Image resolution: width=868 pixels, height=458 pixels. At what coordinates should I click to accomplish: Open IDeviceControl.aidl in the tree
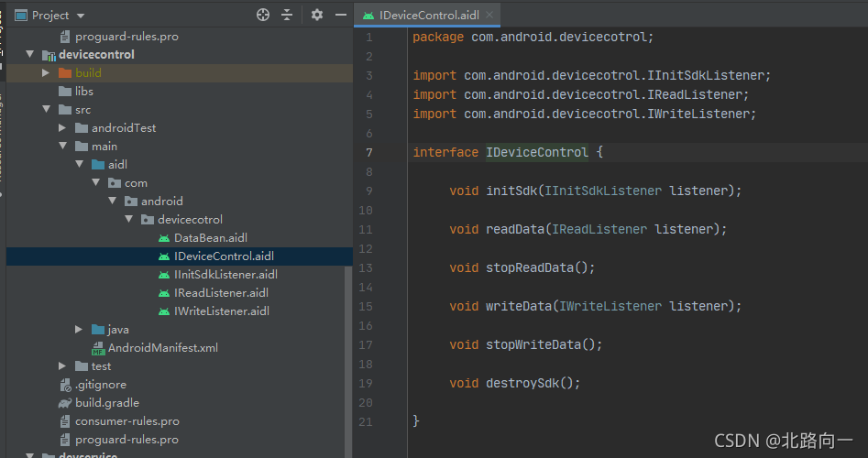(224, 256)
